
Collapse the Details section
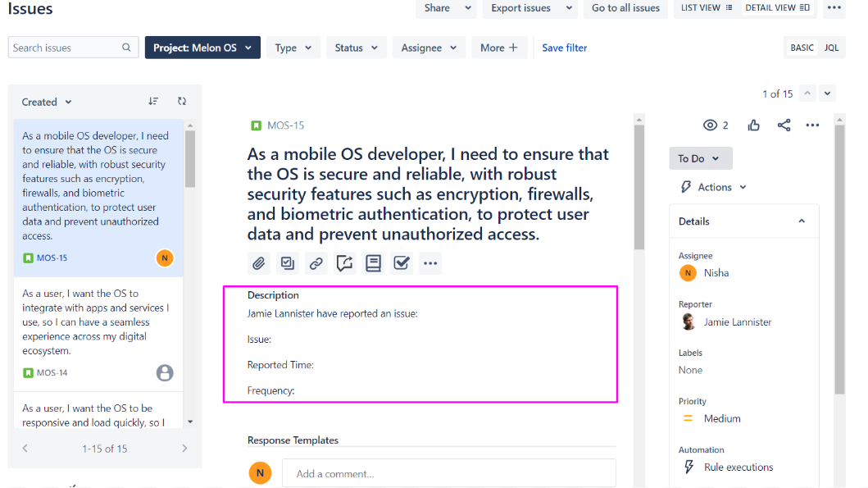tap(802, 221)
